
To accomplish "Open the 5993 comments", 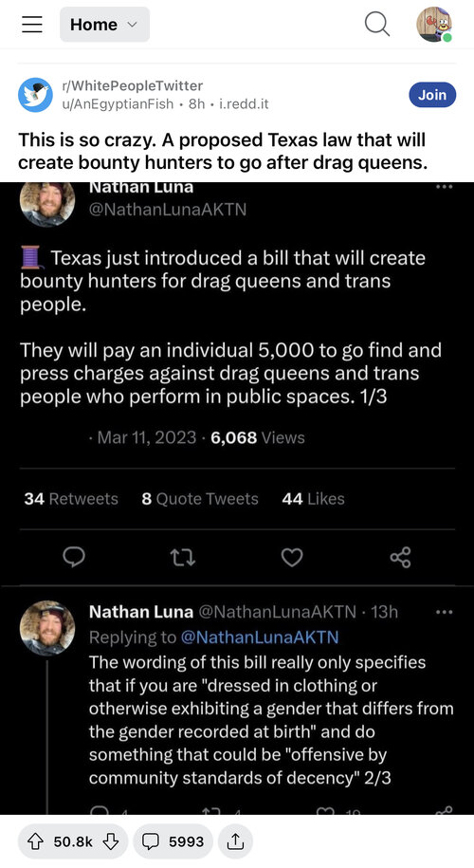I will tap(173, 842).
